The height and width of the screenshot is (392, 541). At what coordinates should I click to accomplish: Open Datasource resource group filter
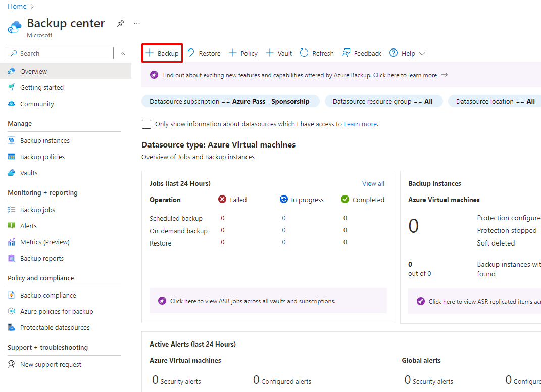coord(384,101)
